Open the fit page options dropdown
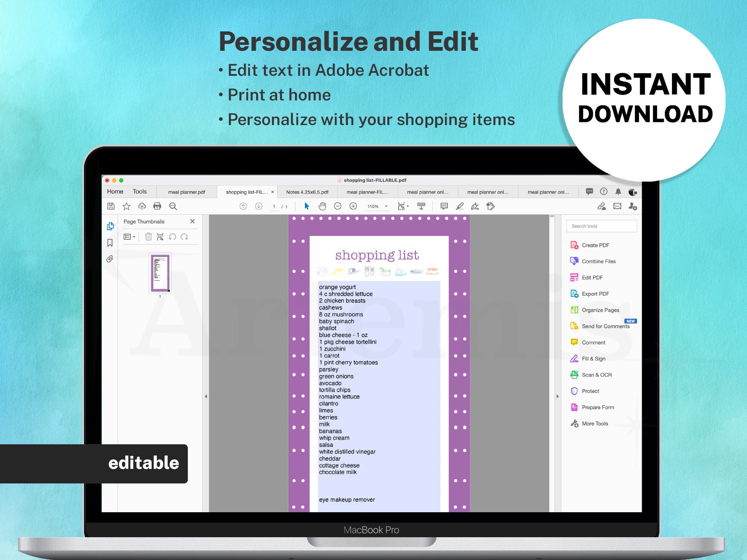 [x=403, y=206]
